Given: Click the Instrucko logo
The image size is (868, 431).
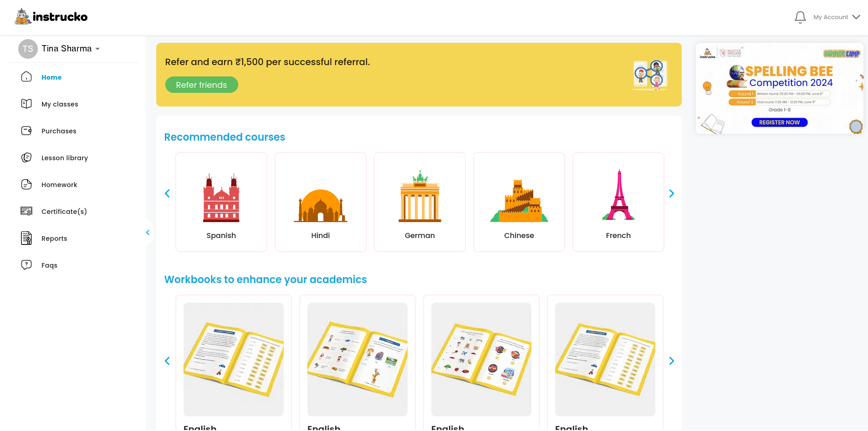Looking at the screenshot, I should point(51,17).
